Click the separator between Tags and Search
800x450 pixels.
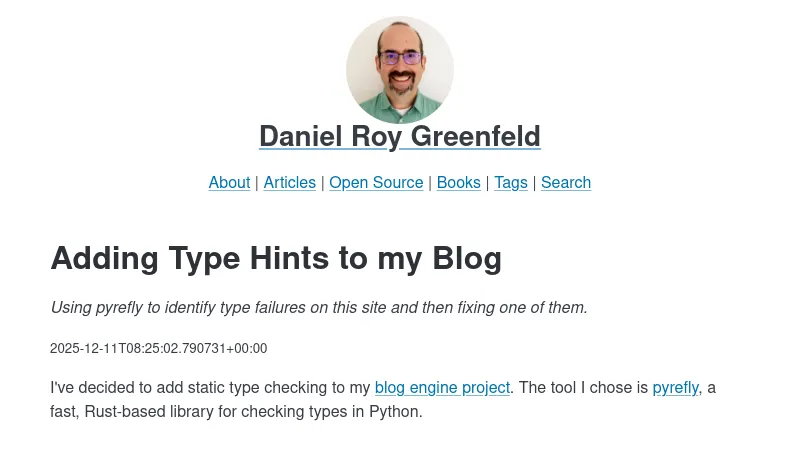(534, 182)
